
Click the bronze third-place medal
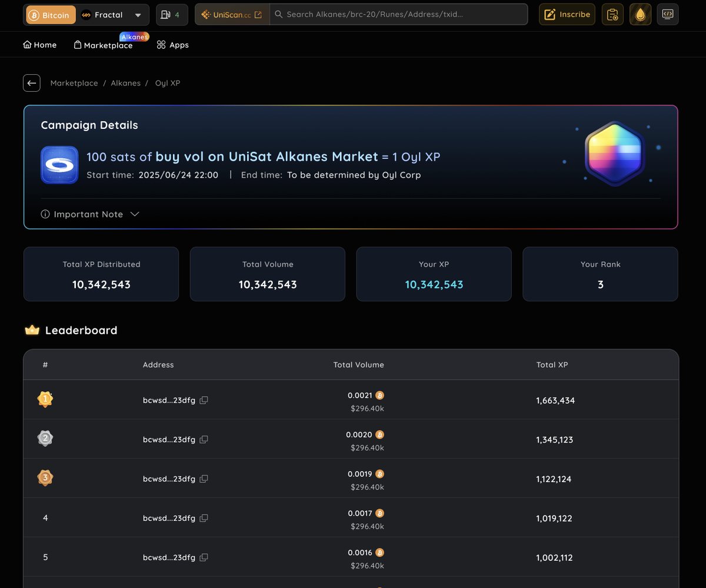pyautogui.click(x=45, y=478)
